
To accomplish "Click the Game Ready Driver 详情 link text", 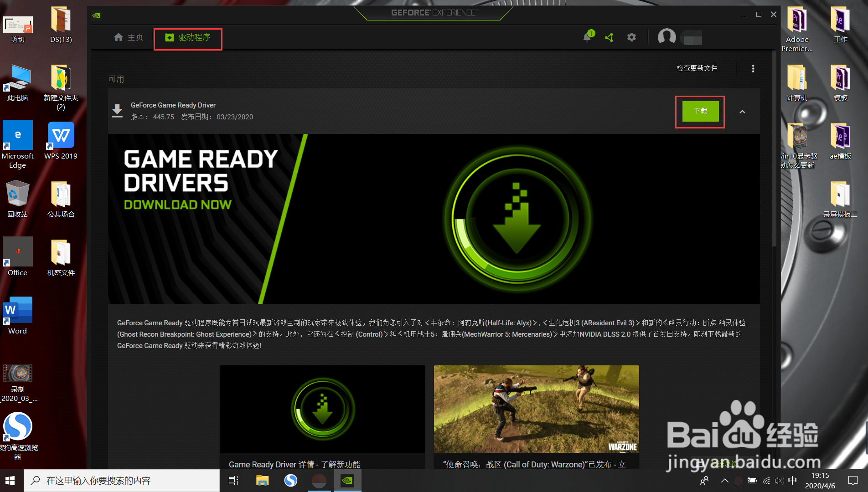I will coord(294,464).
